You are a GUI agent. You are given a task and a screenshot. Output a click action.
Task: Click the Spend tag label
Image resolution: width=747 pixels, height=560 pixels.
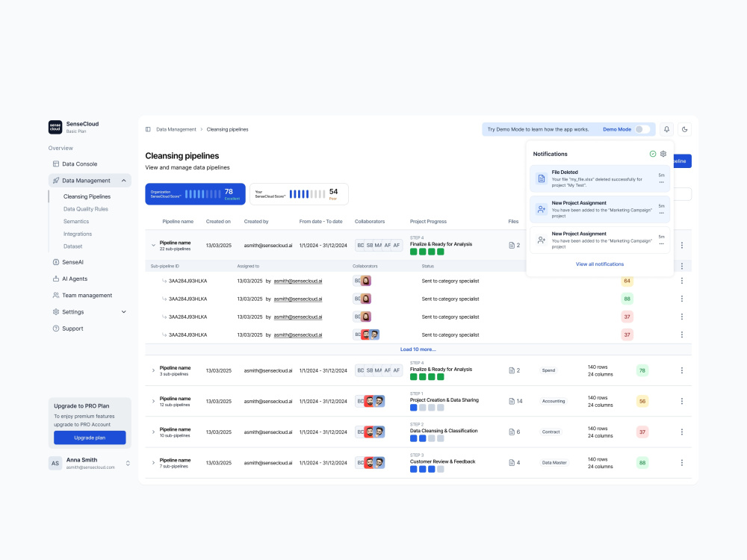(x=548, y=370)
